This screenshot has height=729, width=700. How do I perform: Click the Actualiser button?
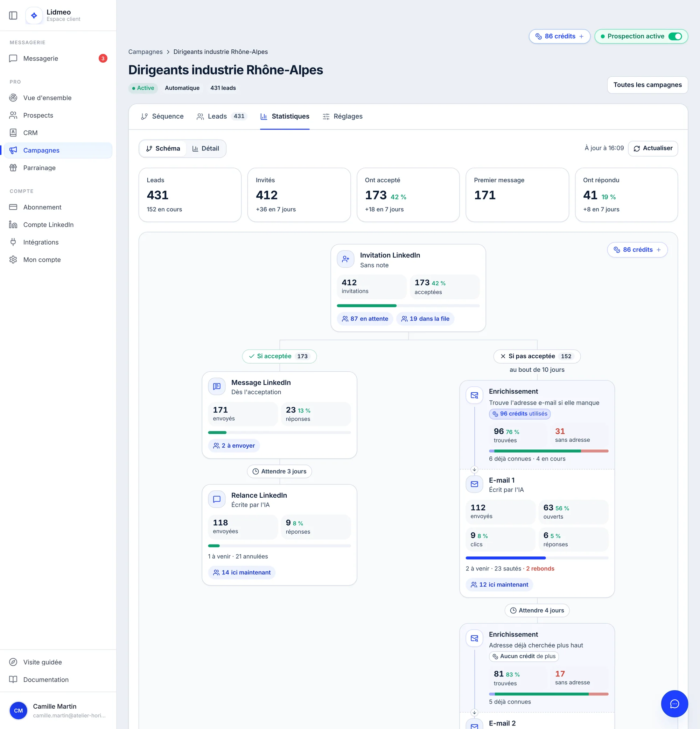coord(653,148)
